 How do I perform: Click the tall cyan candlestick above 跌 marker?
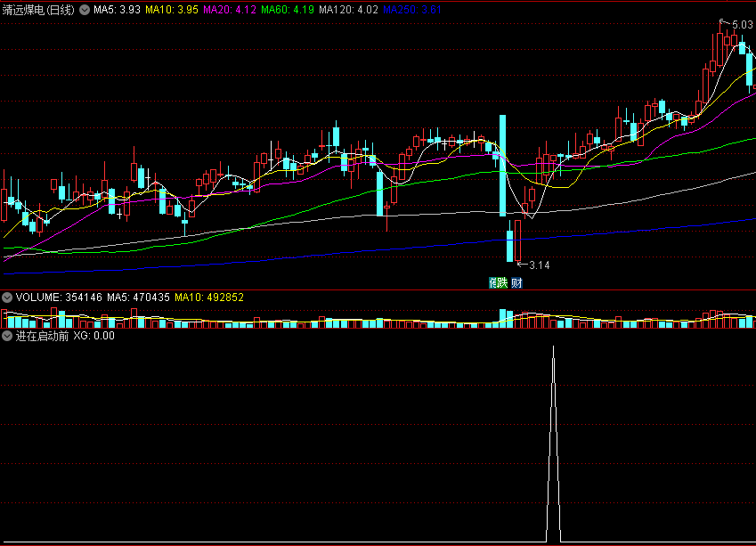coord(503,166)
